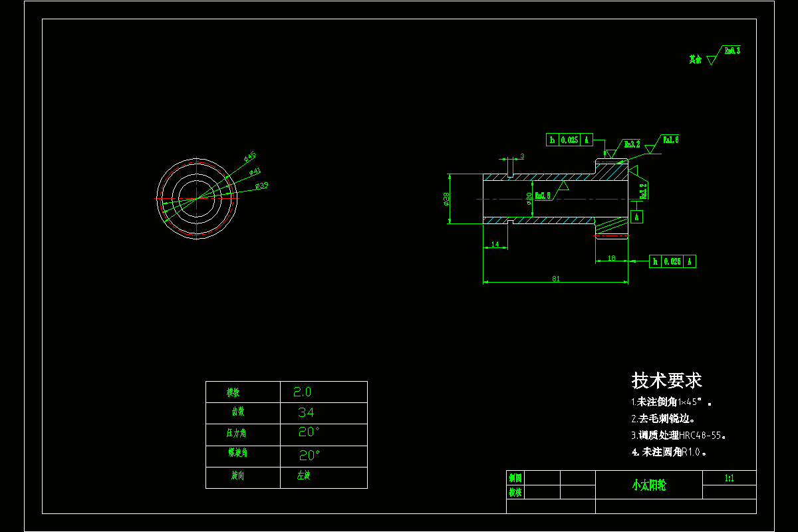Click the 压力角 label in gear table
Image resolution: width=798 pixels, height=532 pixels.
(x=236, y=433)
